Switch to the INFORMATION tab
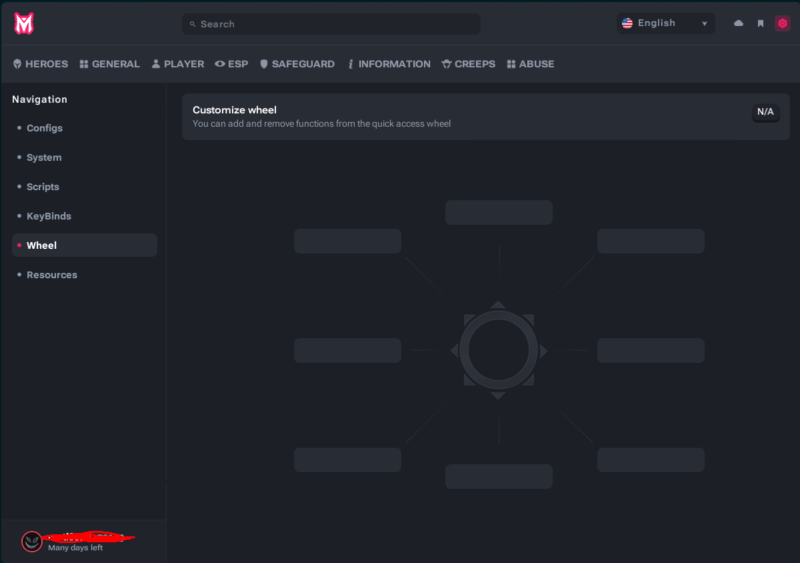800x563 pixels. (x=389, y=64)
